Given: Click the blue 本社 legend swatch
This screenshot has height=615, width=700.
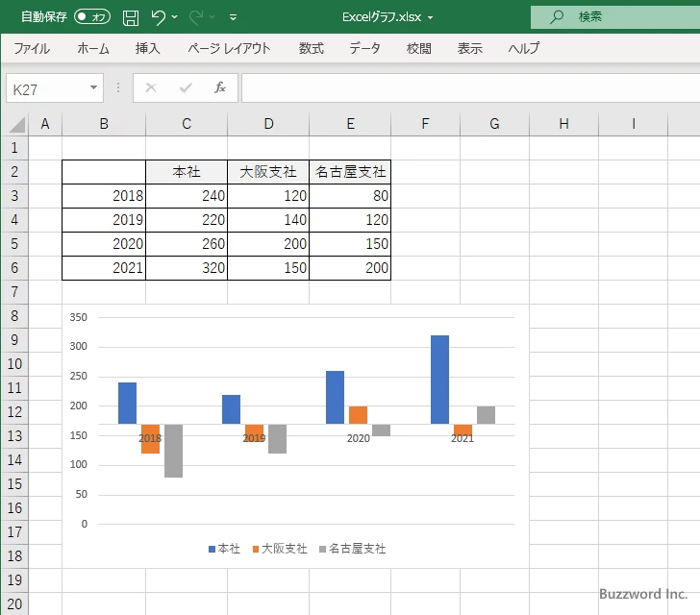Looking at the screenshot, I should 212,549.
